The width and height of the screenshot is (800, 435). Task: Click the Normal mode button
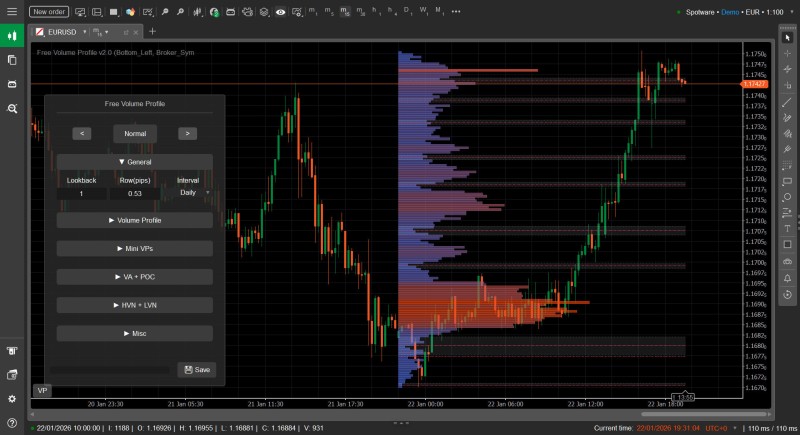tap(135, 134)
